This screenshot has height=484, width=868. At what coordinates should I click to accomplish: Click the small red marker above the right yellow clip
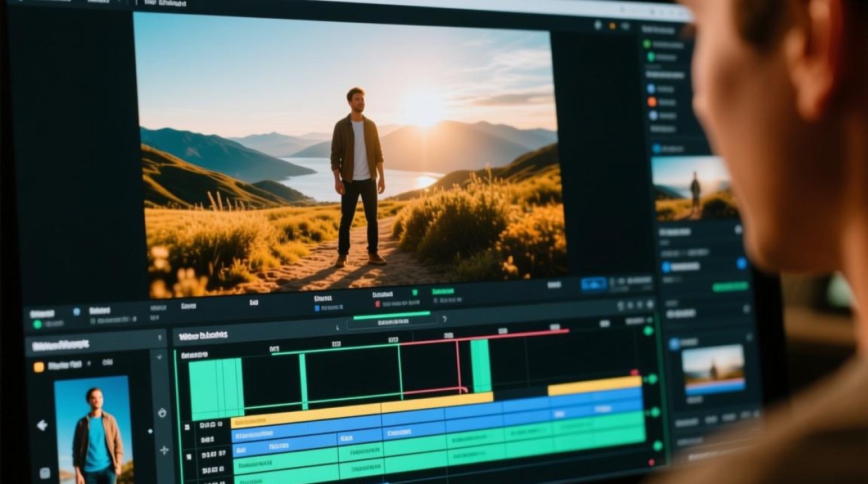click(634, 372)
